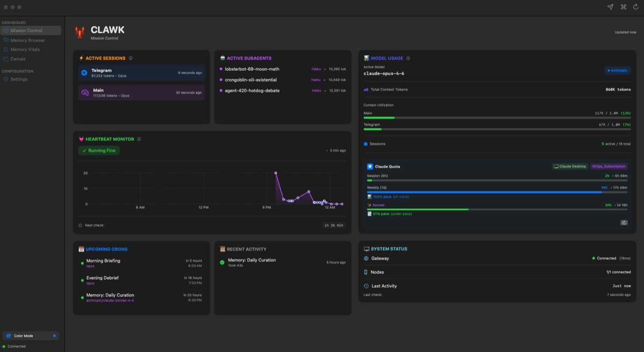
Task: Click the Gateway globe icon
Action: [x=366, y=258]
